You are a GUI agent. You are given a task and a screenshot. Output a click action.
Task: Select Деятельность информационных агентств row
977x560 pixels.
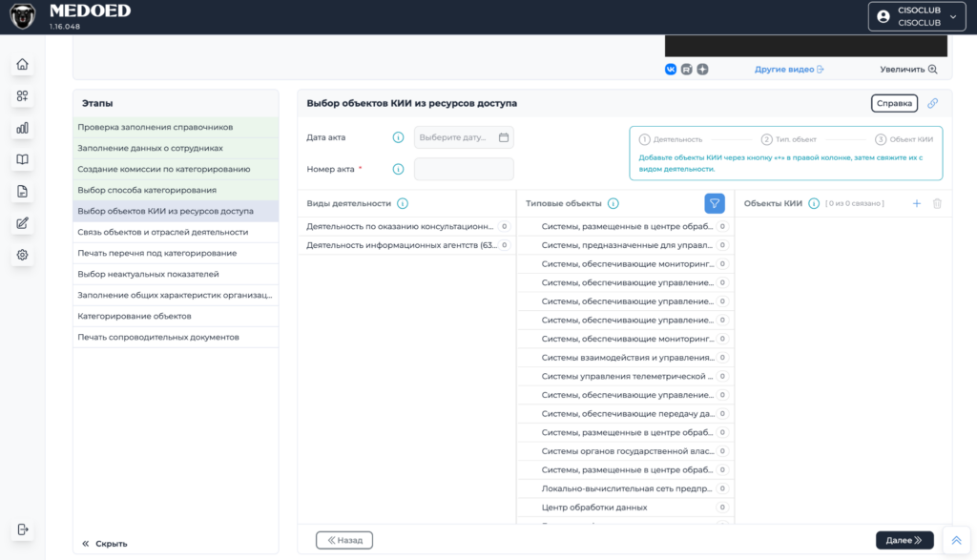click(x=406, y=245)
